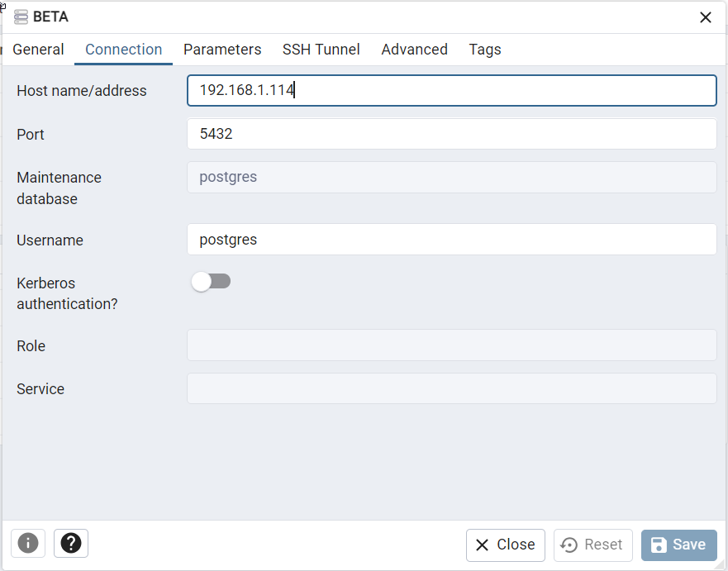Open the help question mark icon

71,543
